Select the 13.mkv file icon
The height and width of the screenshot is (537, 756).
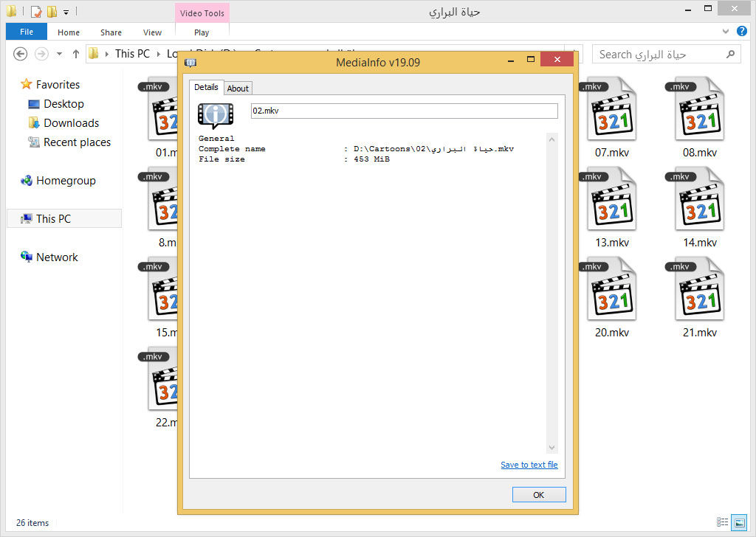612,199
